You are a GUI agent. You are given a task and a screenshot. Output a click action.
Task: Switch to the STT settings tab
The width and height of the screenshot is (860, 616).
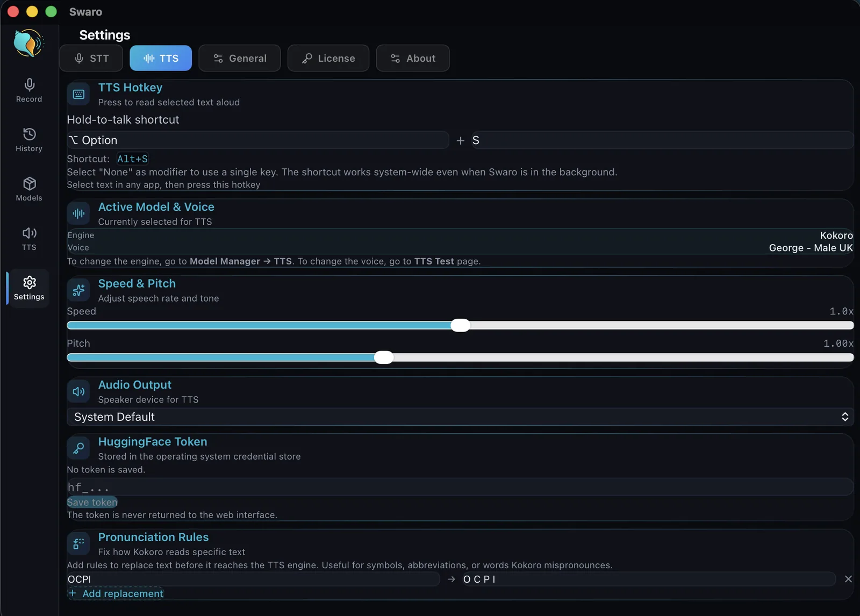(x=91, y=58)
